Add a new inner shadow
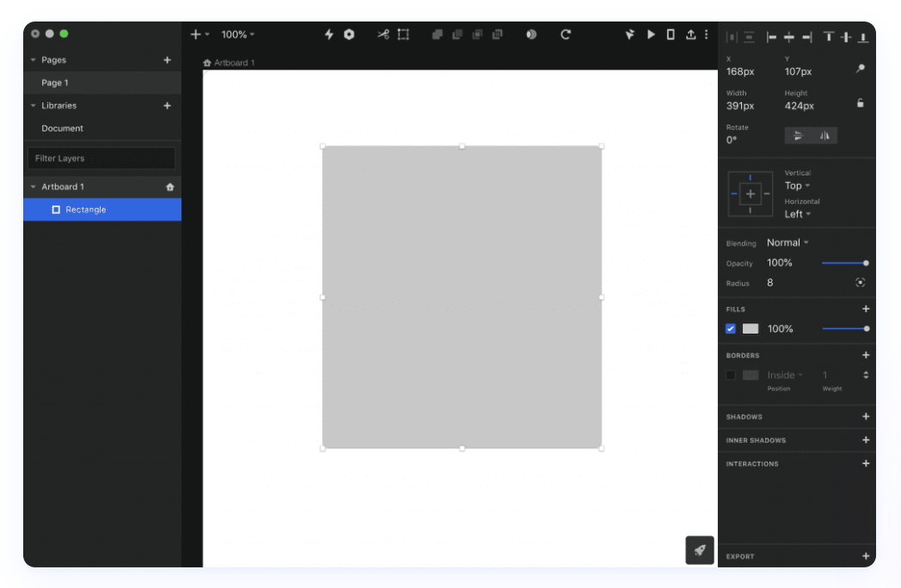 click(866, 439)
